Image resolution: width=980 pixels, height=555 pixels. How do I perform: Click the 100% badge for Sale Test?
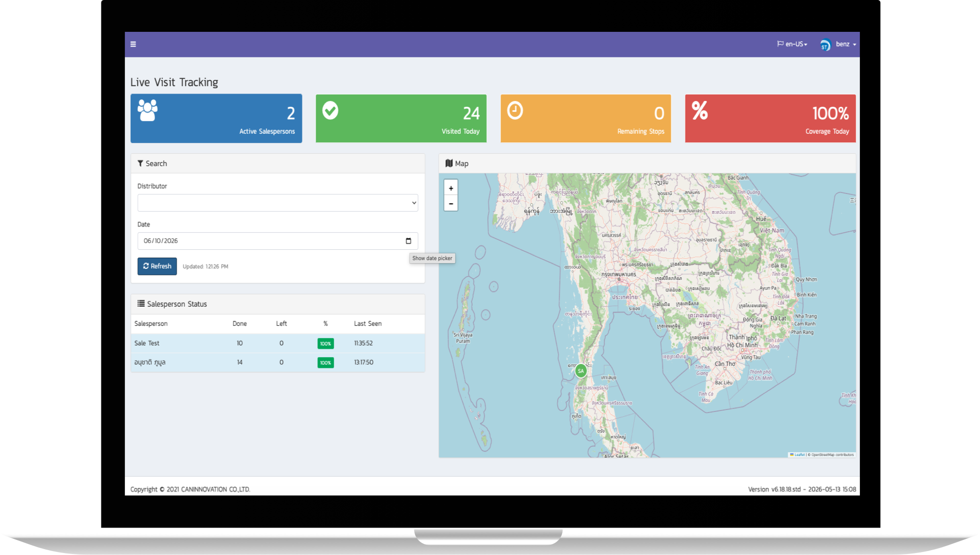click(326, 344)
